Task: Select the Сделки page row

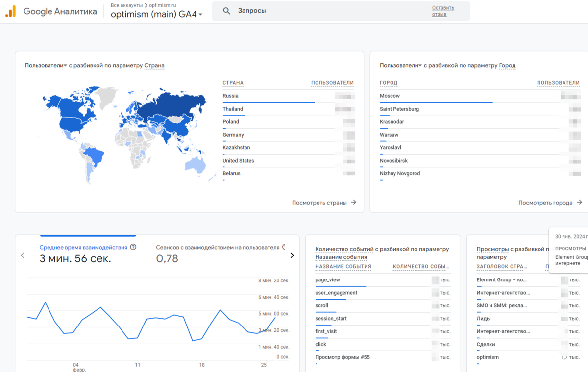Action: click(529, 344)
